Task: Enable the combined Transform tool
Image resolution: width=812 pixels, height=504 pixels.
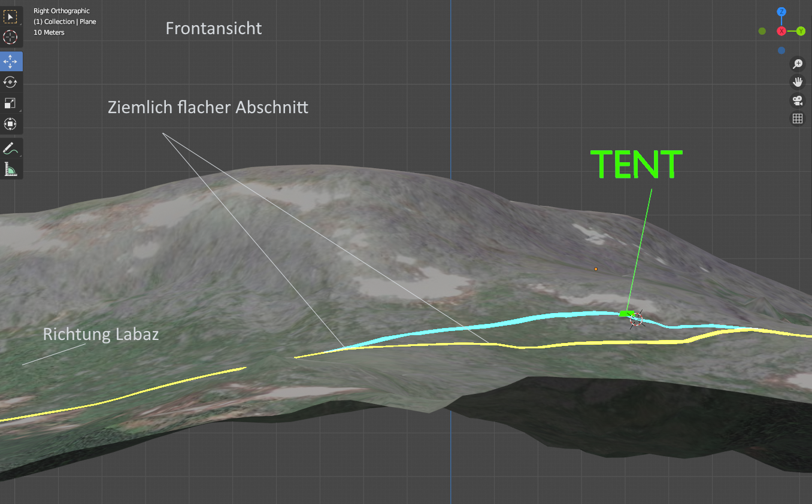Action: coord(11,124)
